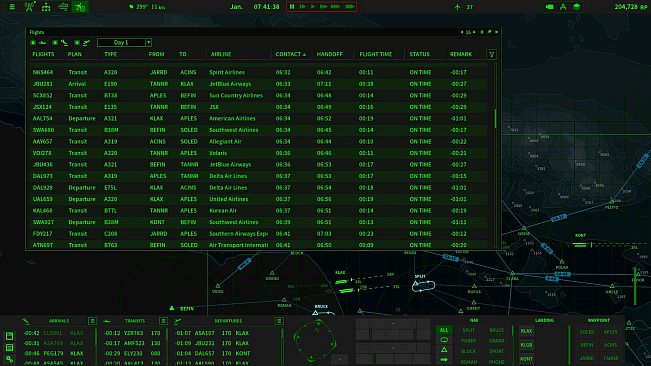
Task: Click the ARRIVALS landing plane icon
Action: coord(25,321)
